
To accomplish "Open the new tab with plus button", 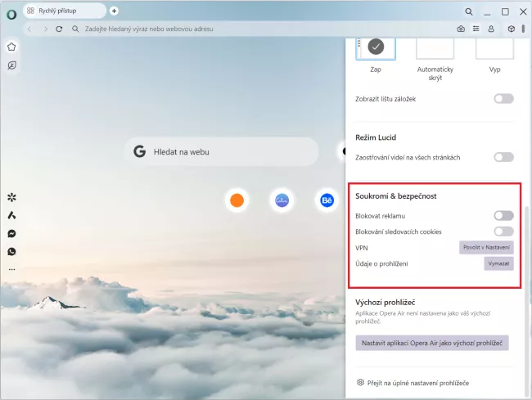I will (x=114, y=11).
